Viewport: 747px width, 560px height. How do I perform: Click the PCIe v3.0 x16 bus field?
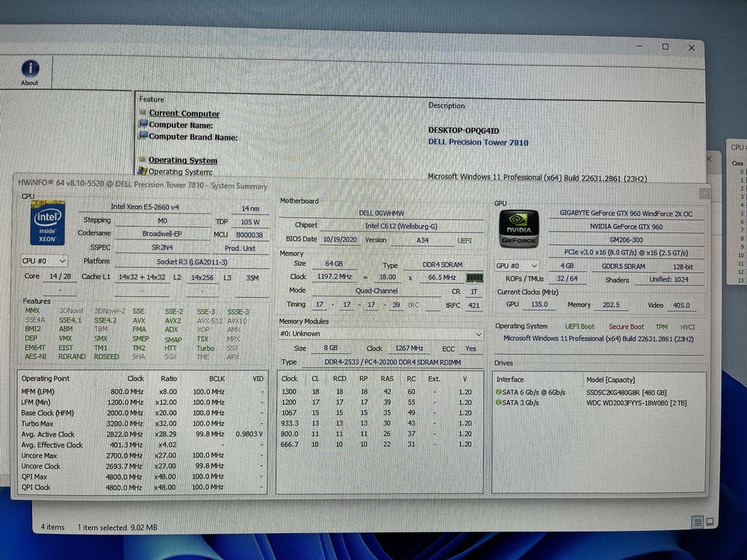tap(626, 253)
